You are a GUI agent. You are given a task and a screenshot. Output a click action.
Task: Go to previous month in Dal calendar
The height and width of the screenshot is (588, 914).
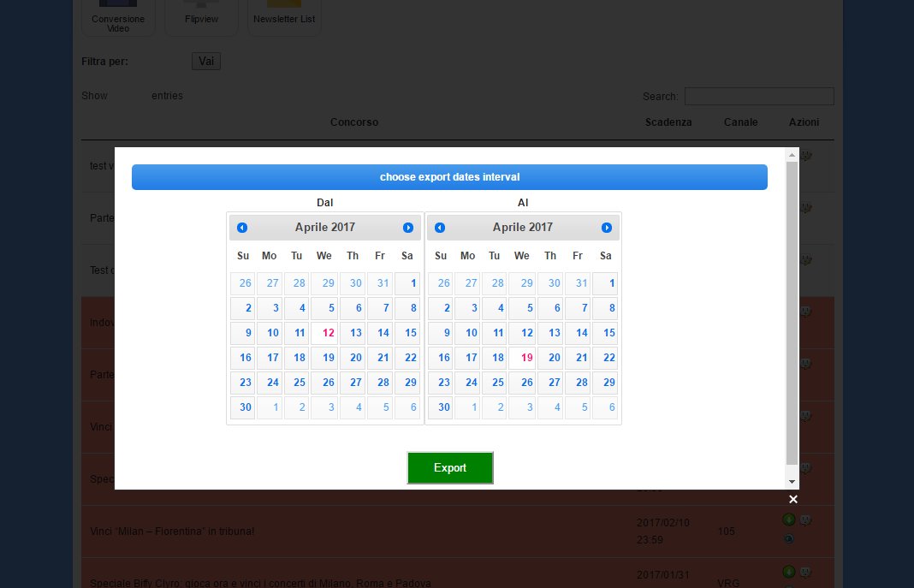(242, 228)
